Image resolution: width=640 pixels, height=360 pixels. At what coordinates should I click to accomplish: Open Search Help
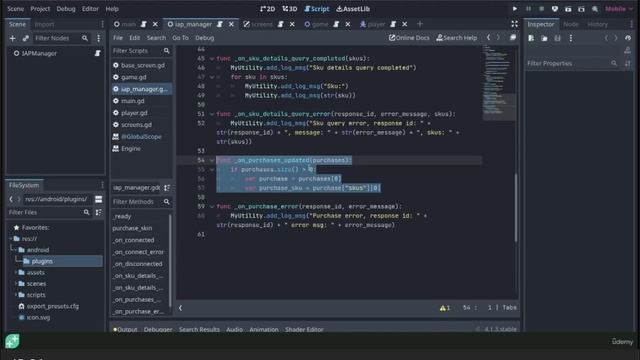pyautogui.click(x=457, y=38)
